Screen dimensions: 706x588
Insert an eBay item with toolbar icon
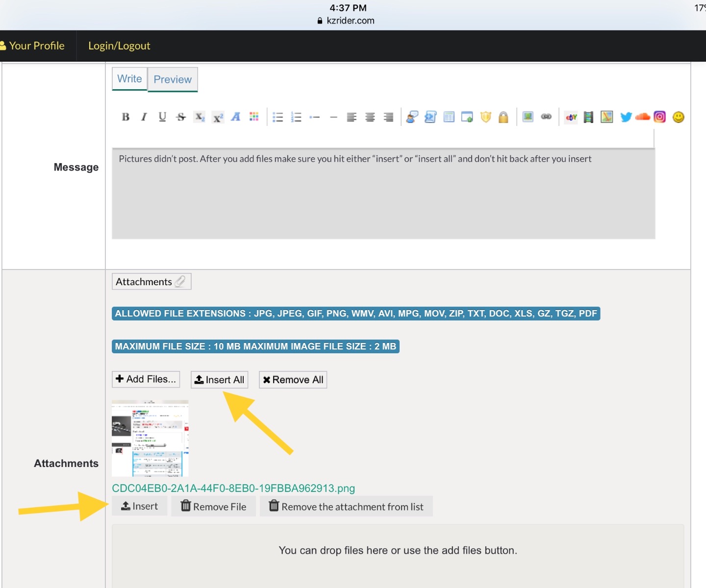[571, 117]
